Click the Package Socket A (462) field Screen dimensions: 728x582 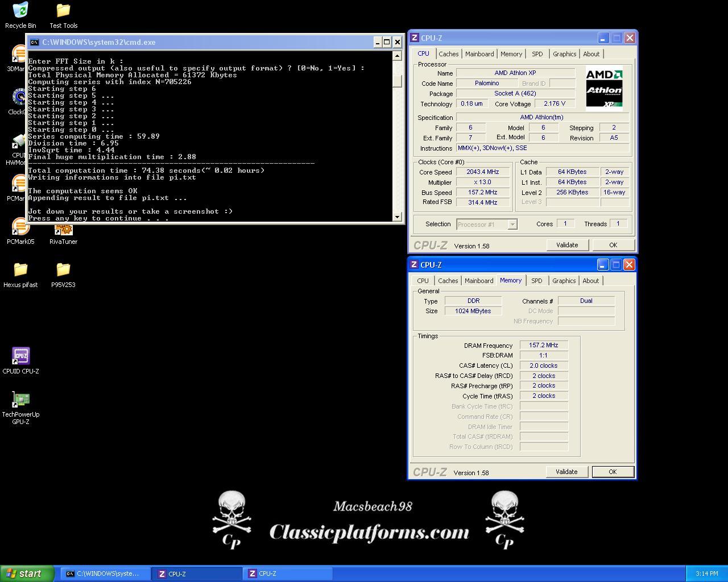[x=515, y=94]
